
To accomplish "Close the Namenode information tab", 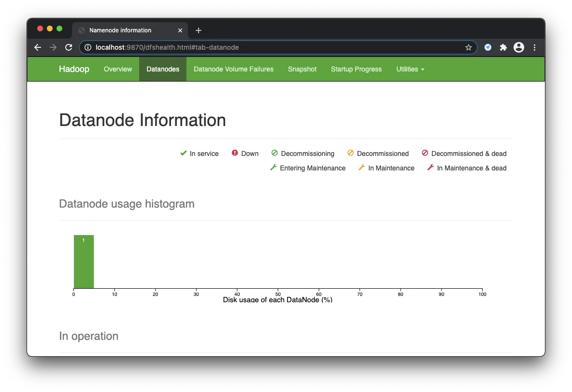I will [180, 30].
